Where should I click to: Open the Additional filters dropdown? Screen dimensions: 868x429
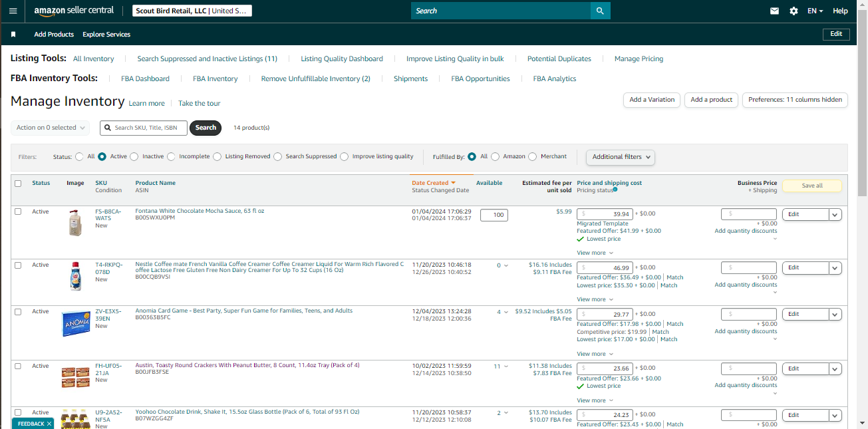(620, 157)
